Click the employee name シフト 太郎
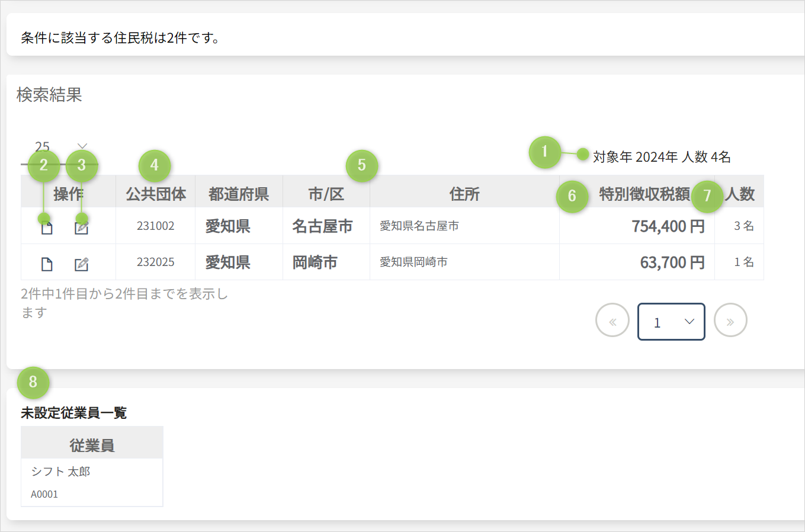The height and width of the screenshot is (532, 805). point(60,472)
